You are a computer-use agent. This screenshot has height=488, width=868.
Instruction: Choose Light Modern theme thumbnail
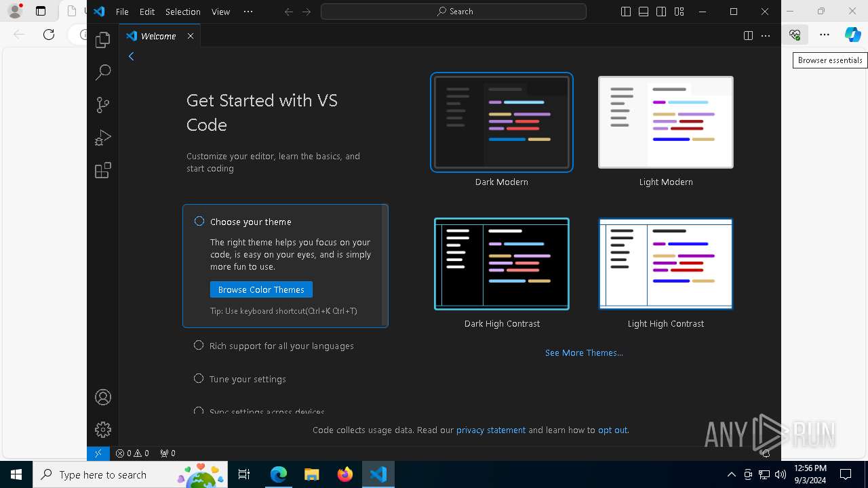pyautogui.click(x=666, y=122)
